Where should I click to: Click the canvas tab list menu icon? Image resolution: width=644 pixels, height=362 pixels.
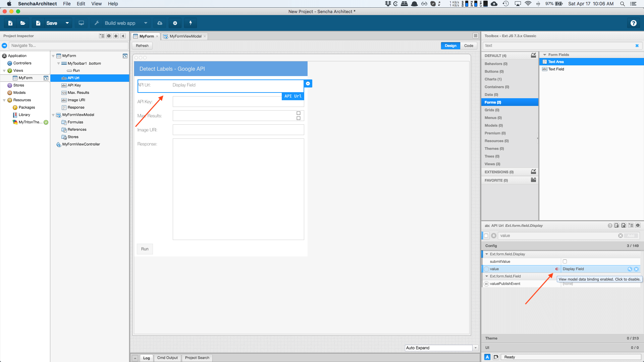[475, 36]
